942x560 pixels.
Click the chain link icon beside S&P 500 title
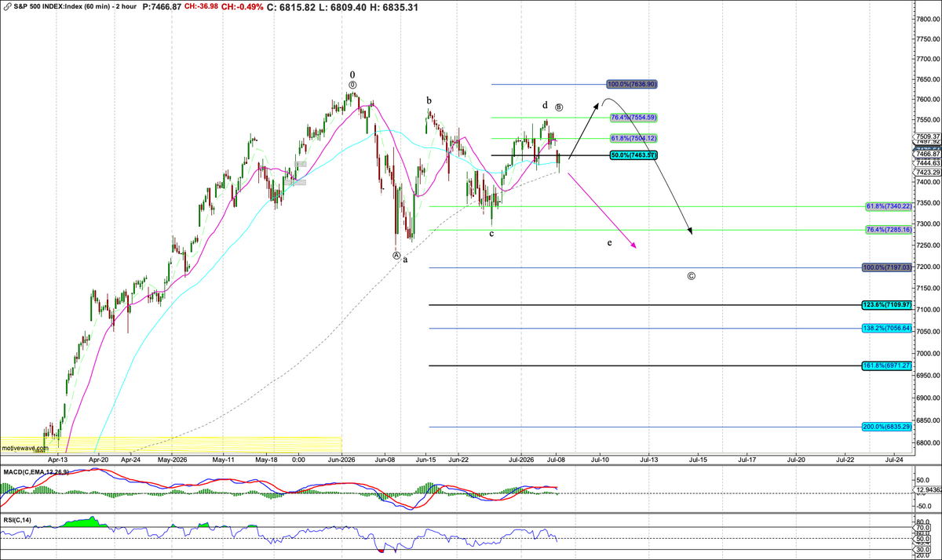(x=6, y=6)
